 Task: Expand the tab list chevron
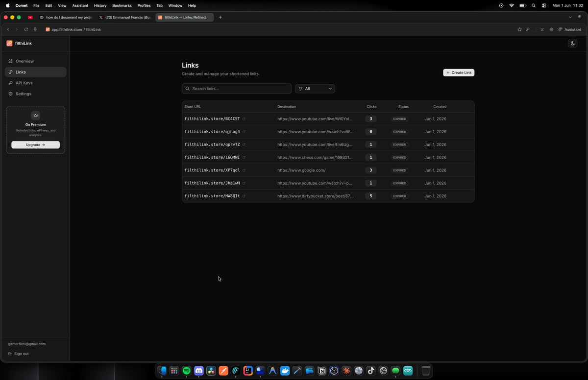570,17
